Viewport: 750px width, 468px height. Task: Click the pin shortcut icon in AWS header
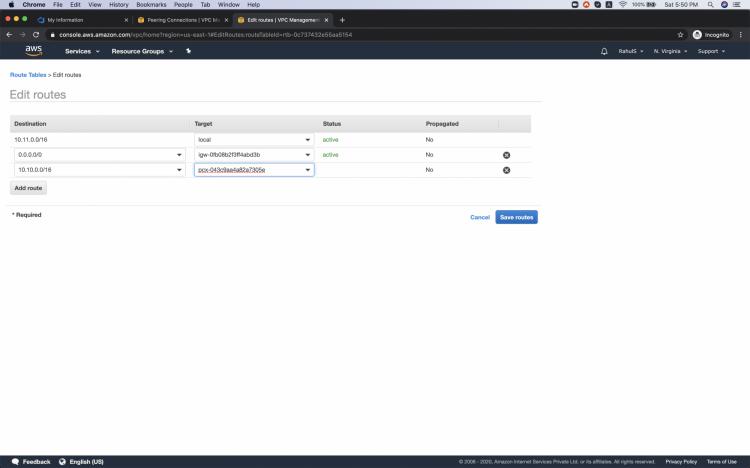click(x=189, y=51)
